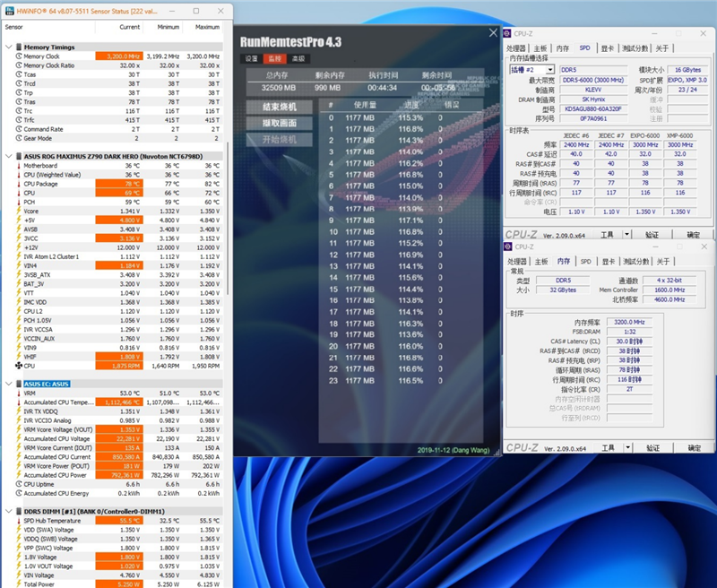
Task: Click the 4600.0 MHz northbridge frequency field
Action: (669, 299)
